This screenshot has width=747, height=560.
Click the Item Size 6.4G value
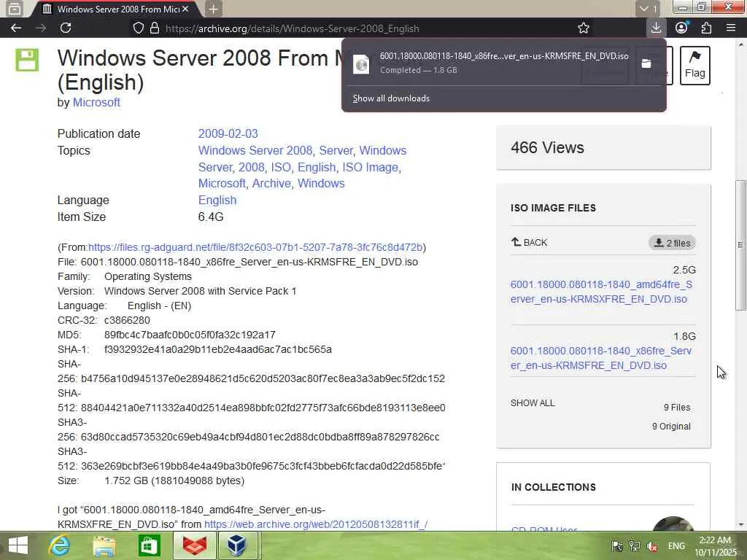pyautogui.click(x=211, y=217)
